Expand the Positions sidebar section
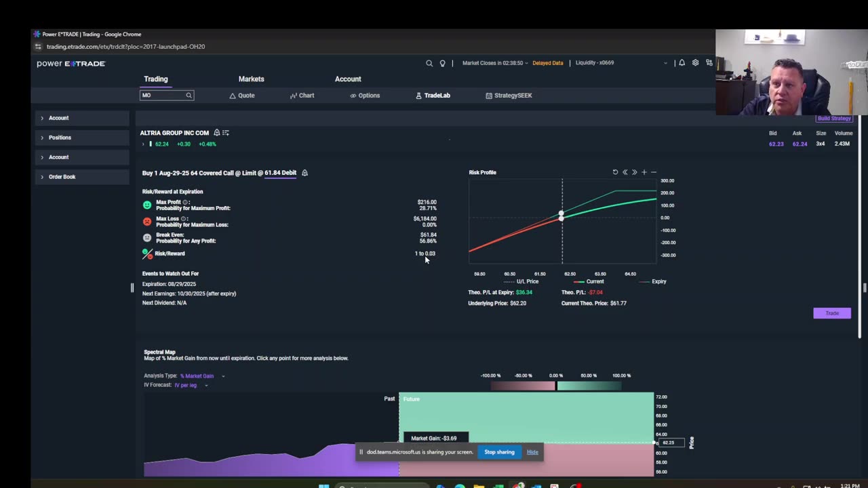 tap(82, 138)
